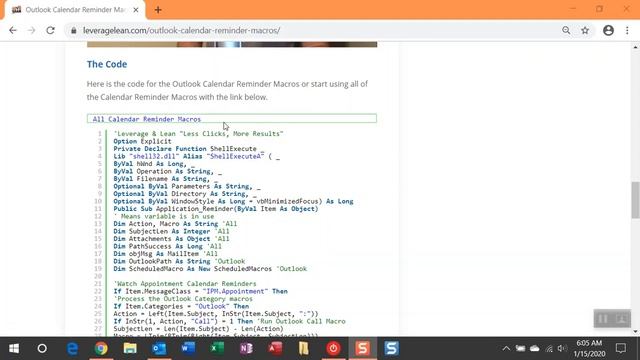
Task: Click code line 'Option Explicit'
Action: tap(142, 141)
